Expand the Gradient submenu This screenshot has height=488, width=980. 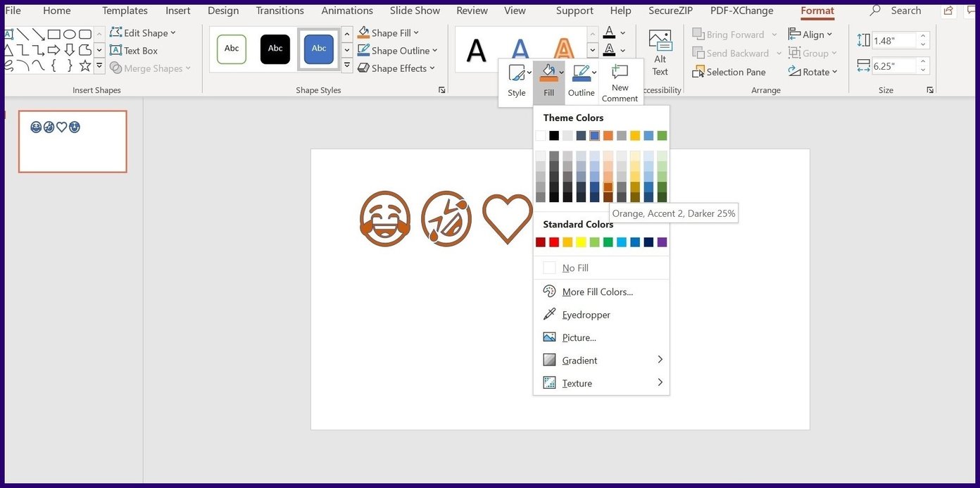point(601,361)
